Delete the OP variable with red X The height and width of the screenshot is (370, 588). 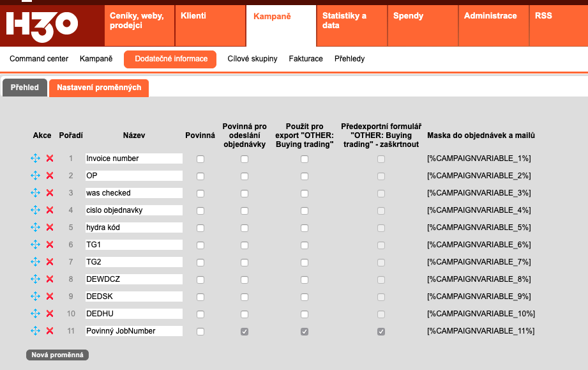[50, 176]
